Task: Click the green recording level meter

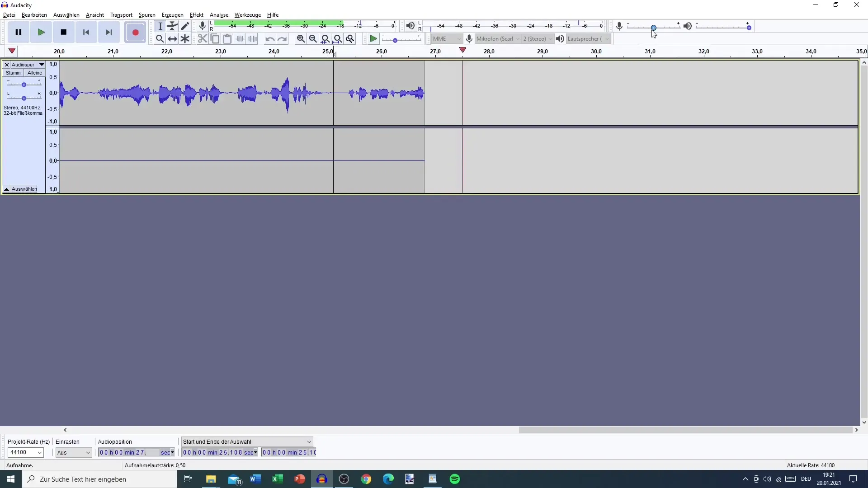Action: pos(305,26)
